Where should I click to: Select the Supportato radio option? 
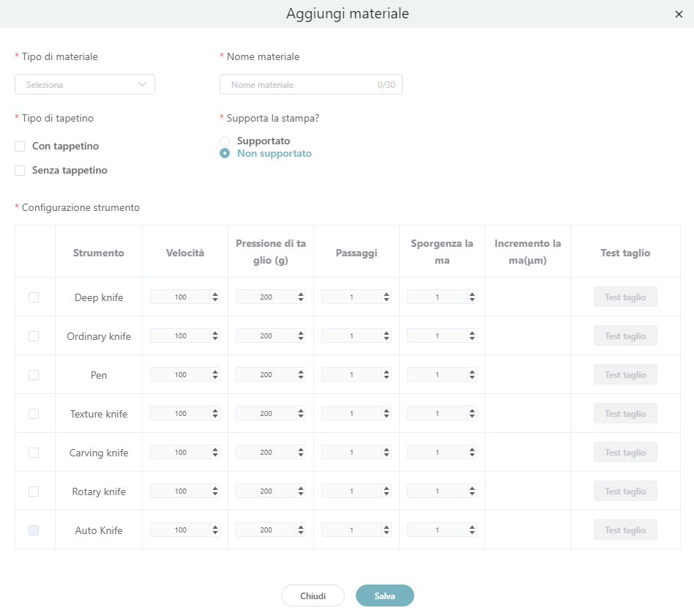tap(225, 141)
